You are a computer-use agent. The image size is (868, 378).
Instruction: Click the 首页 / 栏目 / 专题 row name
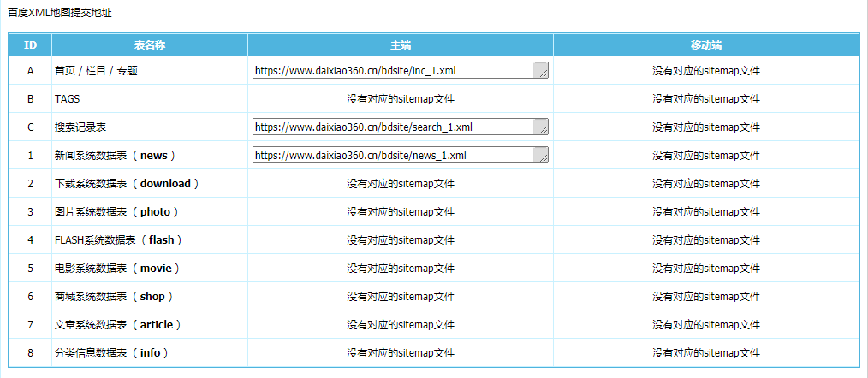(96, 71)
